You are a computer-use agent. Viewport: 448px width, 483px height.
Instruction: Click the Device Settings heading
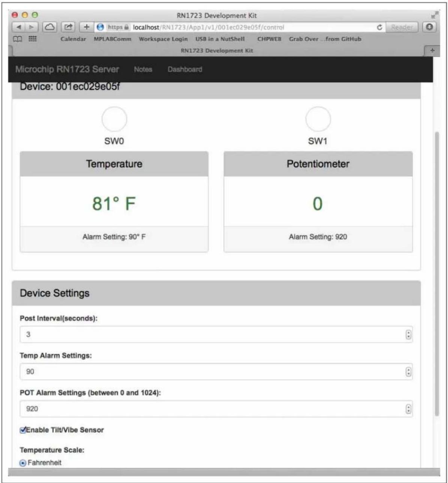click(x=55, y=293)
